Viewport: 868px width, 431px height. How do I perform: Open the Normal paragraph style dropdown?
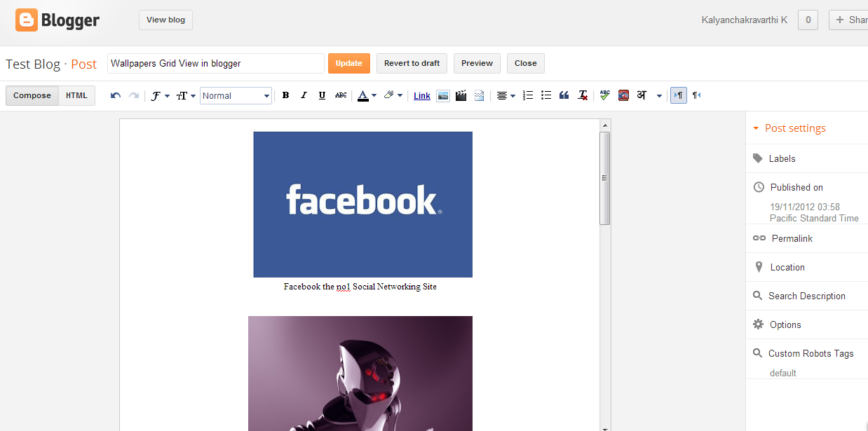click(x=236, y=95)
